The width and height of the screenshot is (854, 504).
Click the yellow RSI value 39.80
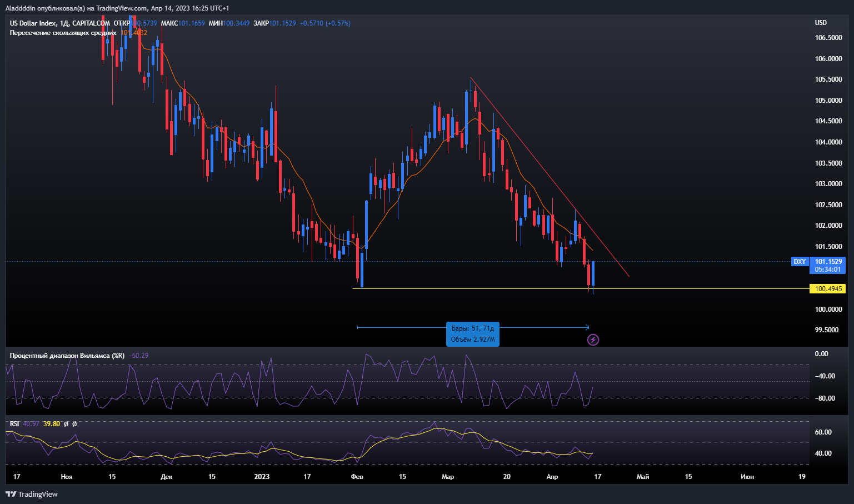click(x=52, y=424)
